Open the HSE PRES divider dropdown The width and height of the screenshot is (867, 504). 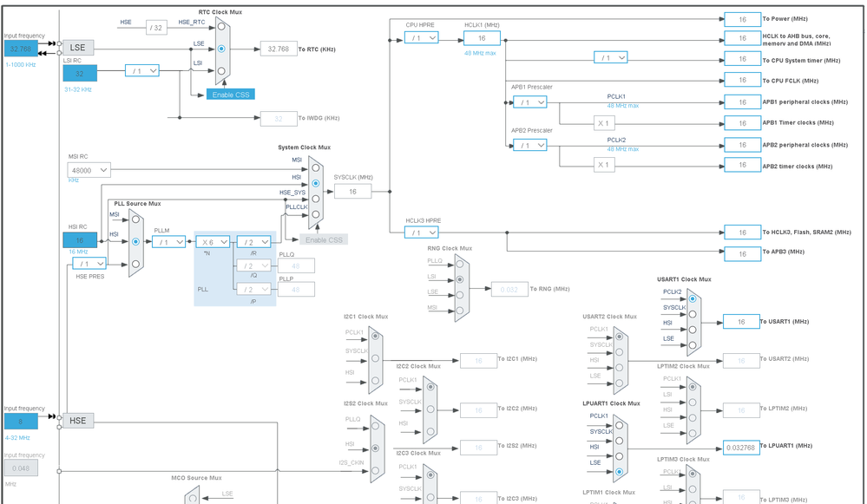(89, 264)
